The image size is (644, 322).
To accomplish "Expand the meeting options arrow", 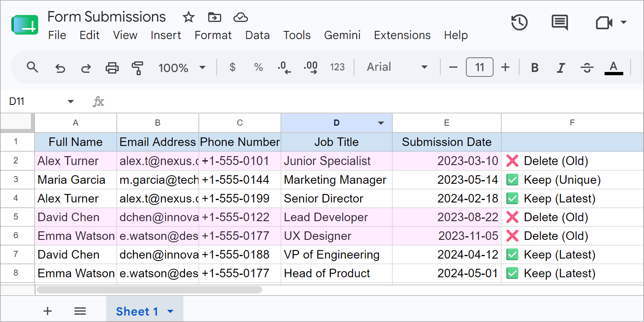I will (624, 22).
